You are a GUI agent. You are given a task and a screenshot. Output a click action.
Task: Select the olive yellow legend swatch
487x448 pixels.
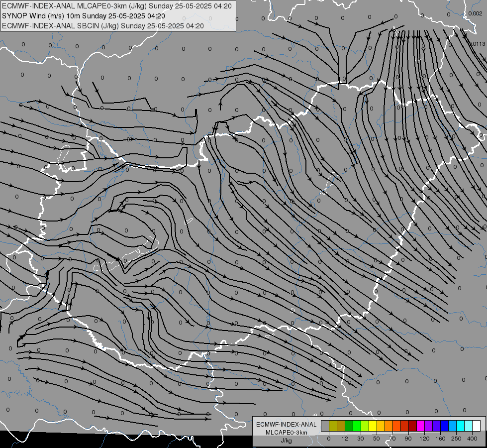333,426
